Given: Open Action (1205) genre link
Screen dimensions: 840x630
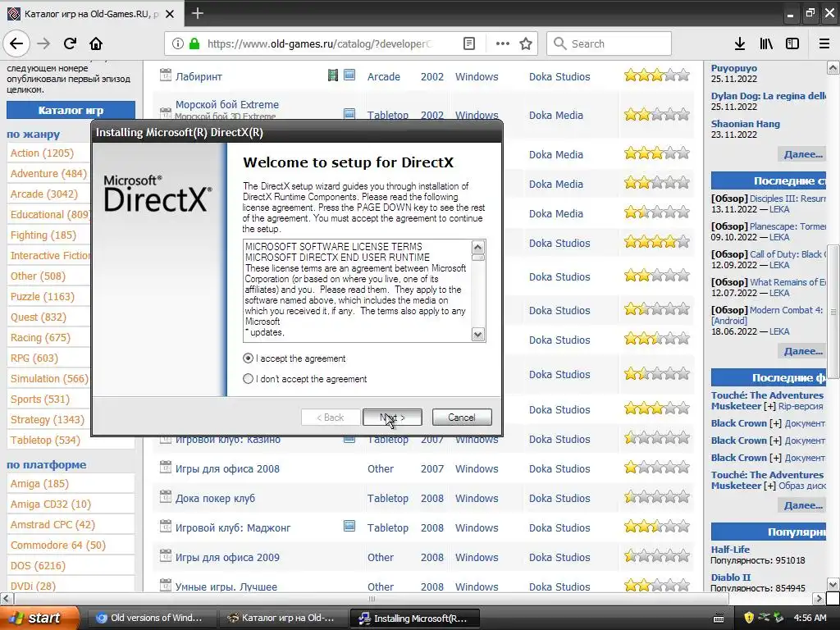Looking at the screenshot, I should pyautogui.click(x=42, y=153).
